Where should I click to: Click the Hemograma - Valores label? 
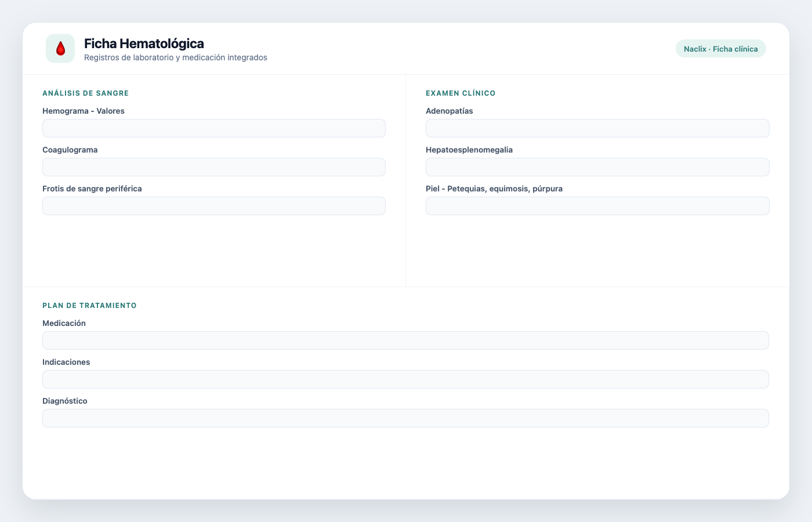pyautogui.click(x=84, y=111)
